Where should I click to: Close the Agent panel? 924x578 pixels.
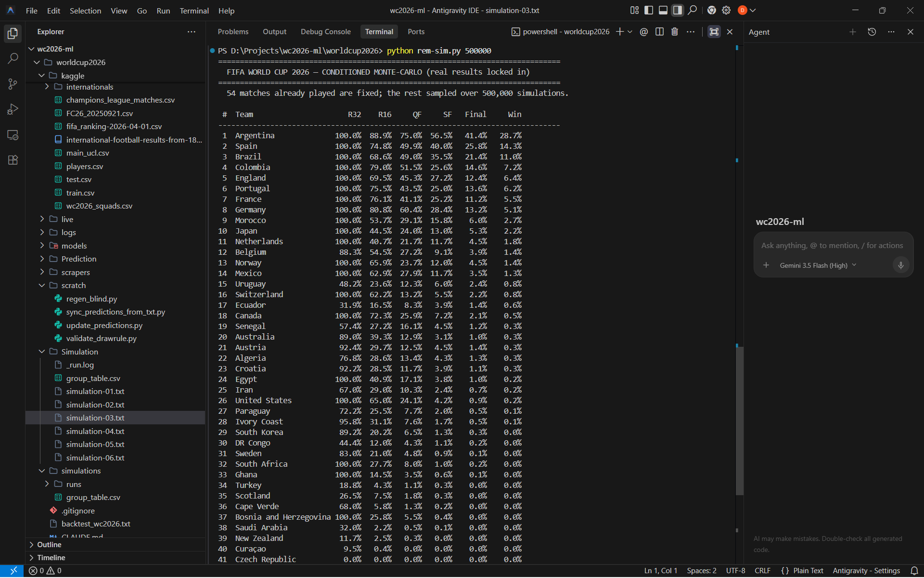coord(911,32)
